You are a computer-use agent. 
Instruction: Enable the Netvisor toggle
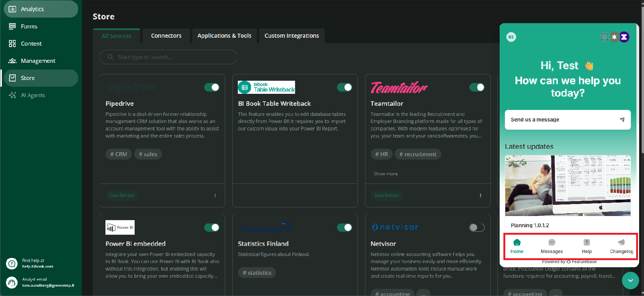[477, 227]
